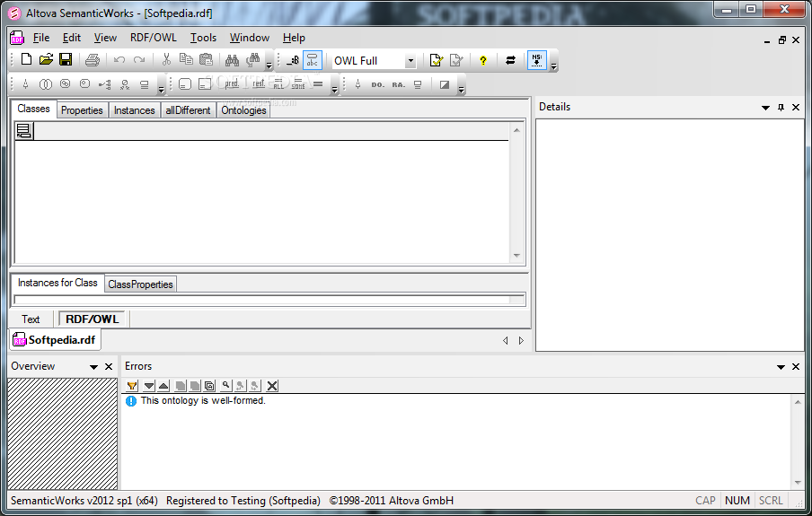Toggle the 'abc' show blank nodes button
812x516 pixels.
click(x=313, y=60)
